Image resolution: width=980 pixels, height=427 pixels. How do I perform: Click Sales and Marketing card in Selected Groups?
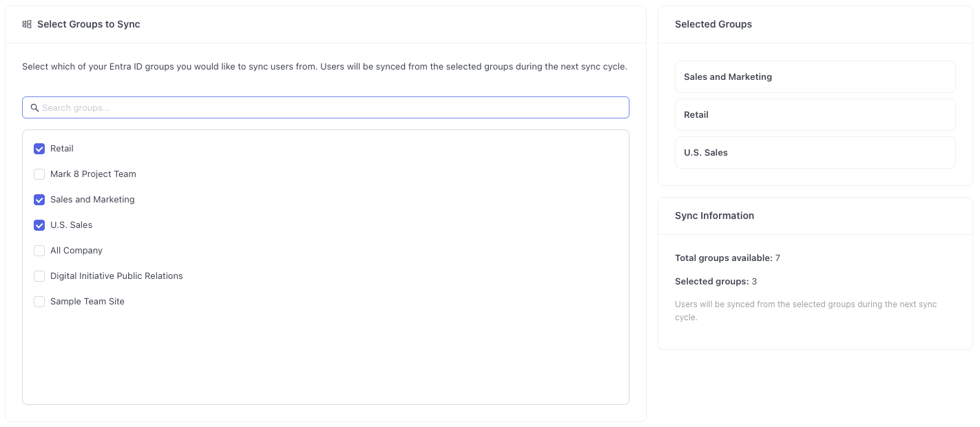(815, 76)
